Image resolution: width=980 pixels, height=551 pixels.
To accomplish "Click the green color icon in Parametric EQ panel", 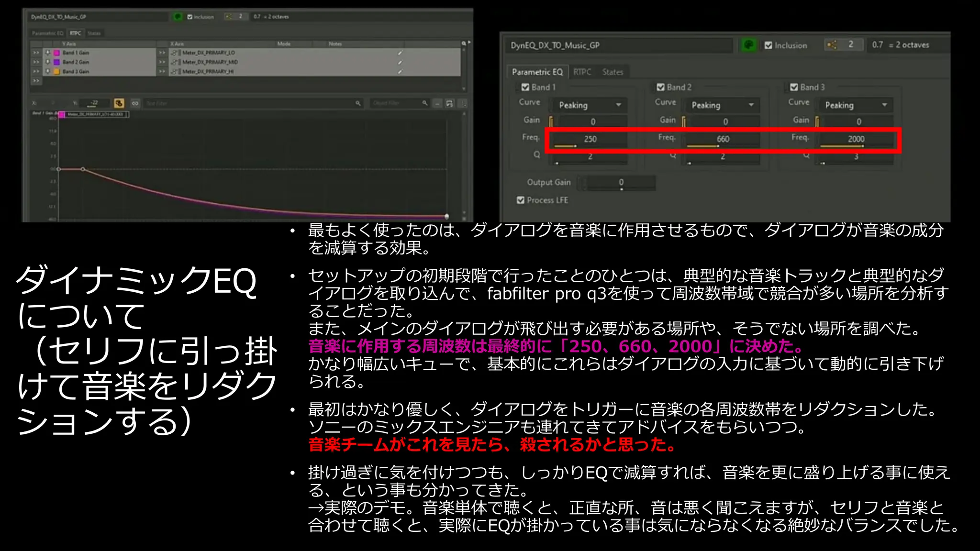I will coord(748,45).
